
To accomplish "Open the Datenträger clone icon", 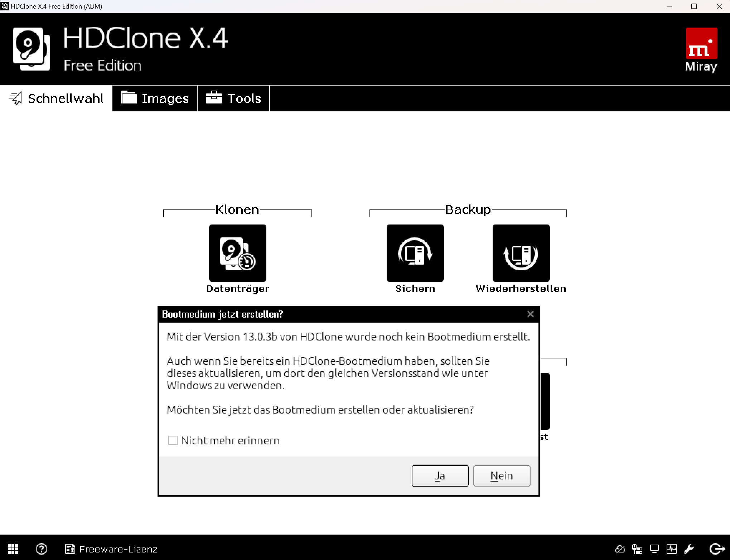I will click(237, 253).
